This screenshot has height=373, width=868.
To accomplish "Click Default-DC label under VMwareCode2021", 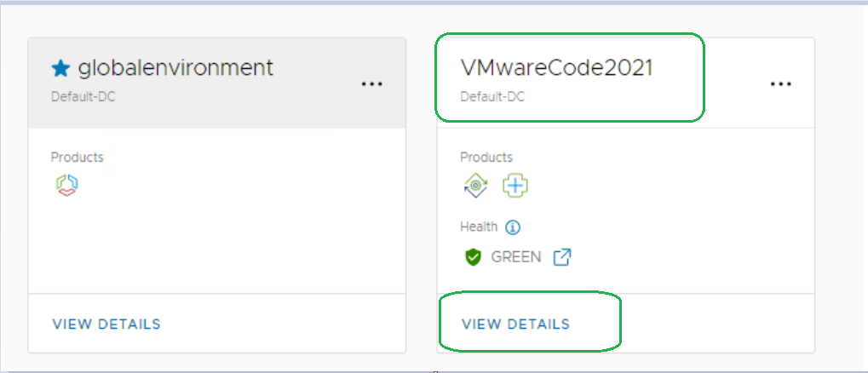I will pyautogui.click(x=492, y=96).
